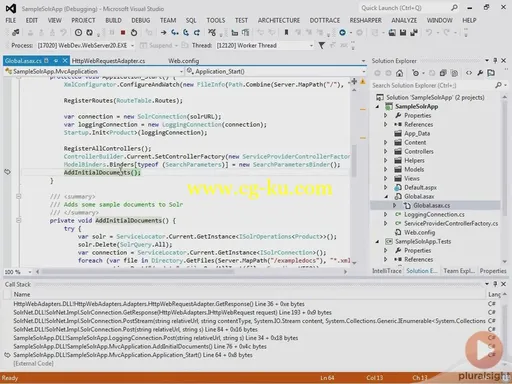The height and width of the screenshot is (384, 512).
Task: Open the DEBUG menu
Action: (140, 20)
